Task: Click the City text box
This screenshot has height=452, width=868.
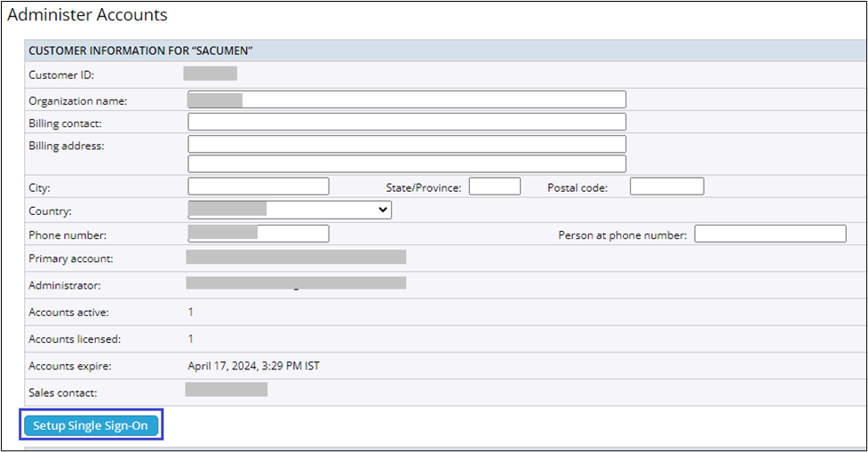Action: [x=259, y=186]
